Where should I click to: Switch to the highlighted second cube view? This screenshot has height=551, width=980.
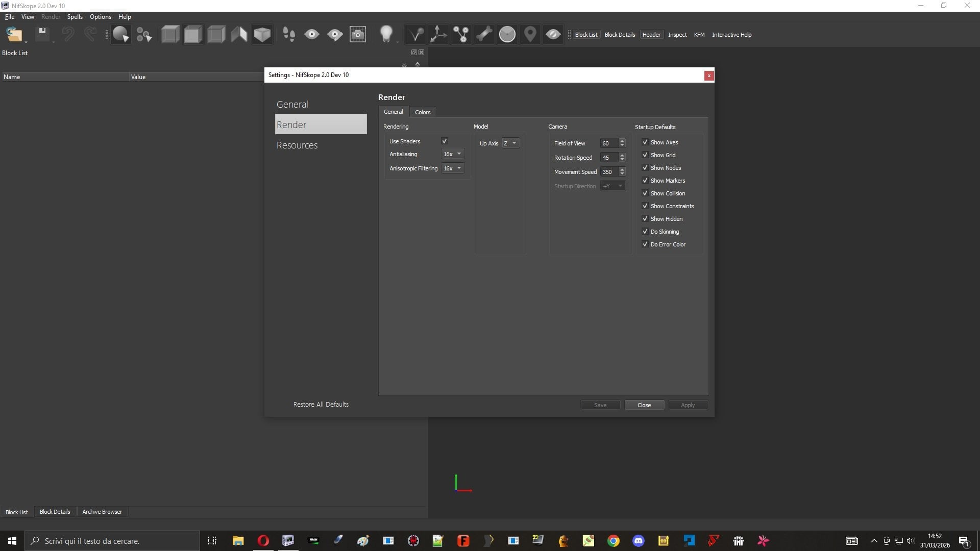coord(193,35)
